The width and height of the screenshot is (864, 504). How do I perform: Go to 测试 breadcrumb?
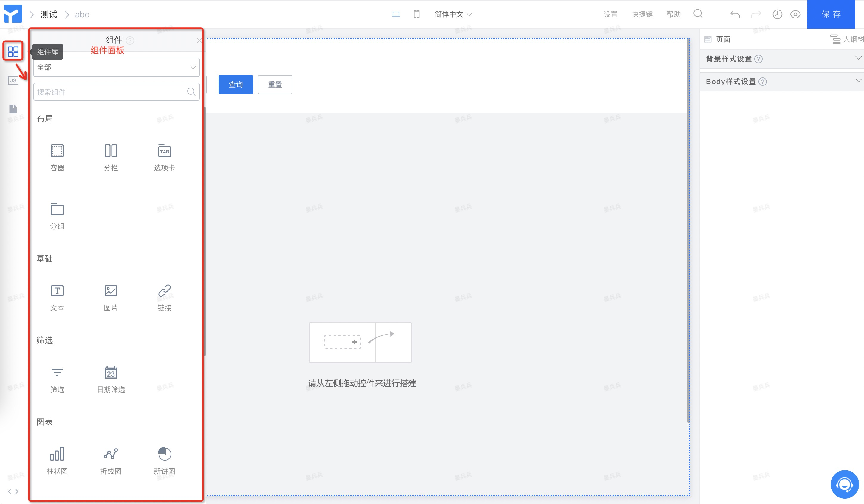pyautogui.click(x=49, y=14)
